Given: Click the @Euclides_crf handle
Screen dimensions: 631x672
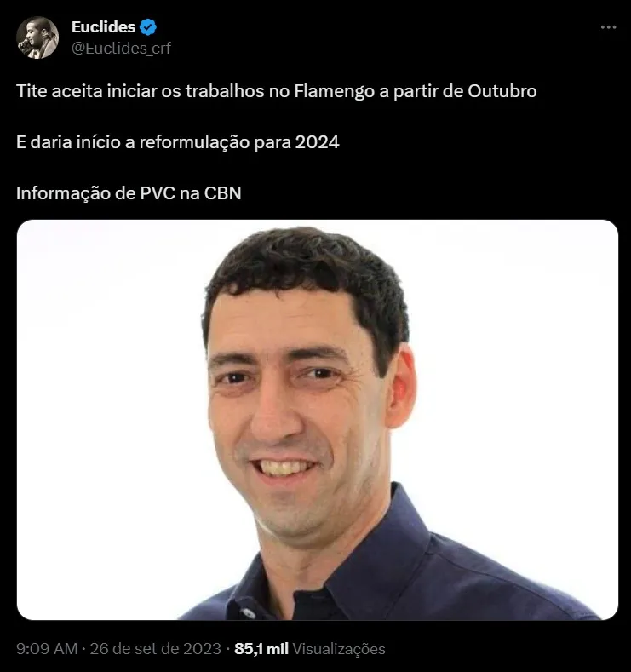Looking at the screenshot, I should (121, 48).
